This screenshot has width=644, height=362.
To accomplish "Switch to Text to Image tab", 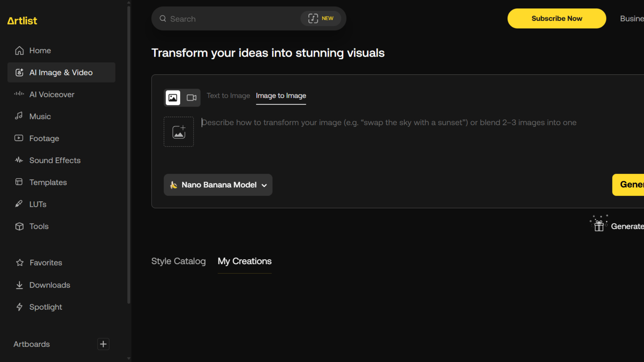I will (228, 96).
